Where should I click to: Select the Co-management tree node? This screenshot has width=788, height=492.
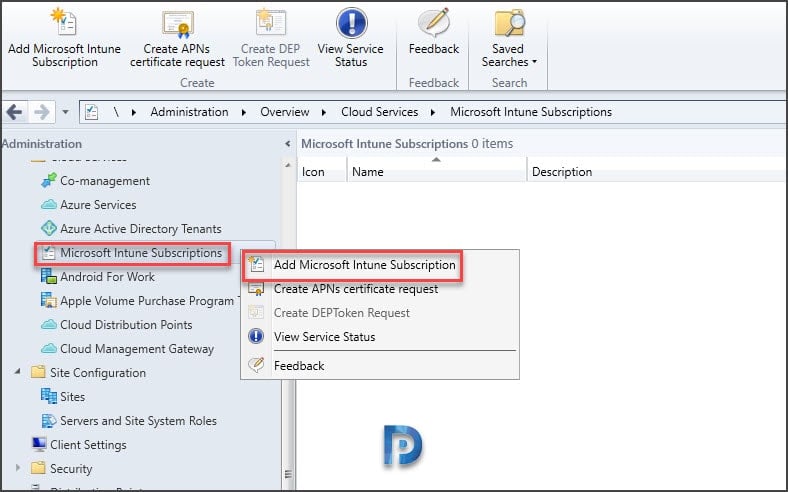(105, 181)
